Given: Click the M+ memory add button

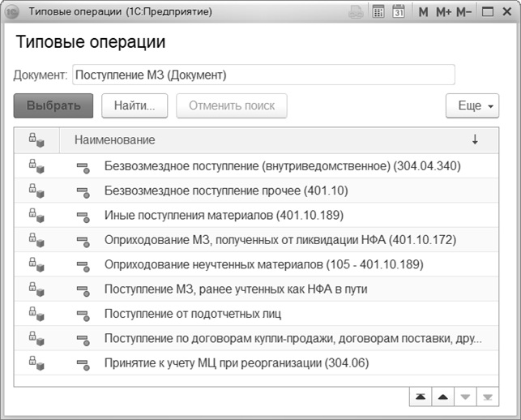Looking at the screenshot, I should [x=443, y=12].
